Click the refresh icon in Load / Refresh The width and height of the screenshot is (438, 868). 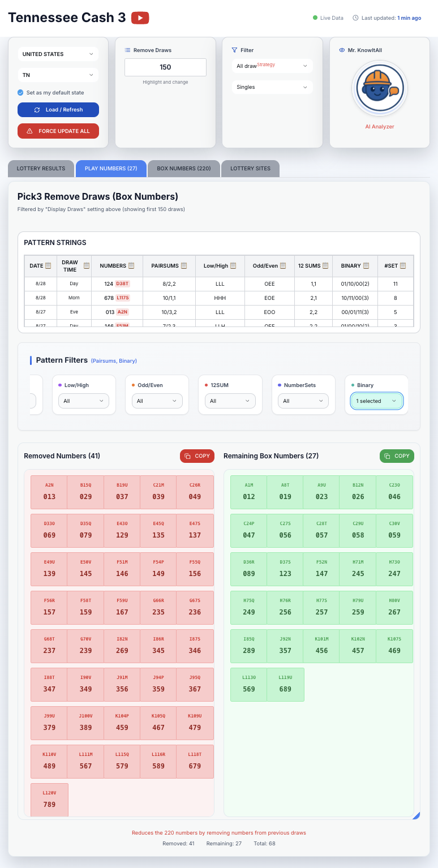(37, 110)
